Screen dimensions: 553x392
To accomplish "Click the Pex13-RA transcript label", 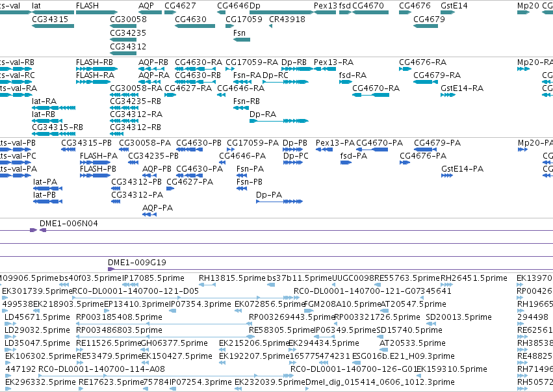I will coord(333,62).
